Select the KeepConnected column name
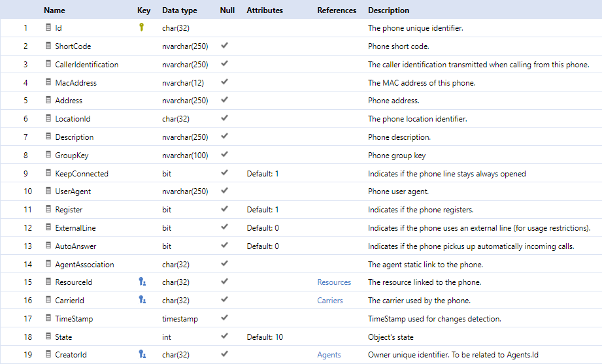Image resolution: width=602 pixels, height=364 pixels. click(x=82, y=174)
